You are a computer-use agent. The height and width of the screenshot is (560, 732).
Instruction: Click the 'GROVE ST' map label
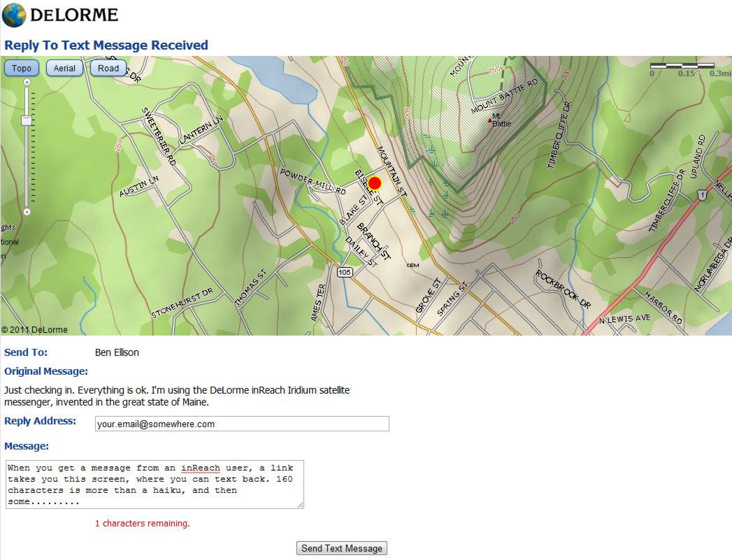[428, 296]
